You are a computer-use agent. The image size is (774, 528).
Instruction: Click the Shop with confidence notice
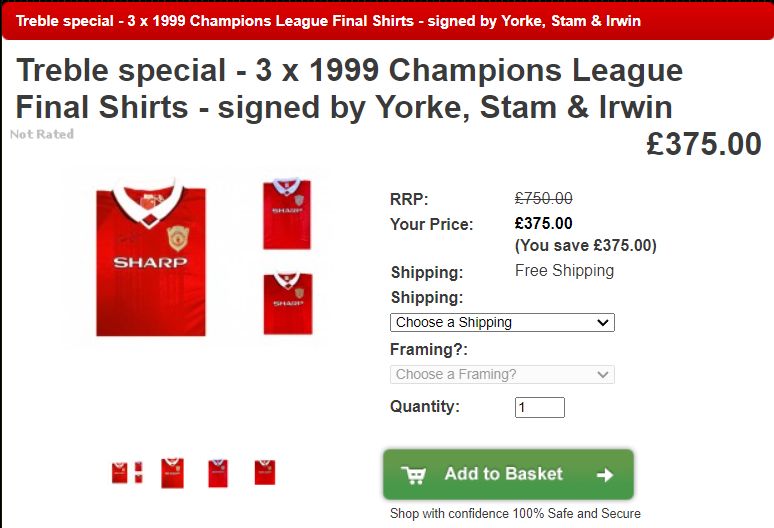(x=515, y=514)
